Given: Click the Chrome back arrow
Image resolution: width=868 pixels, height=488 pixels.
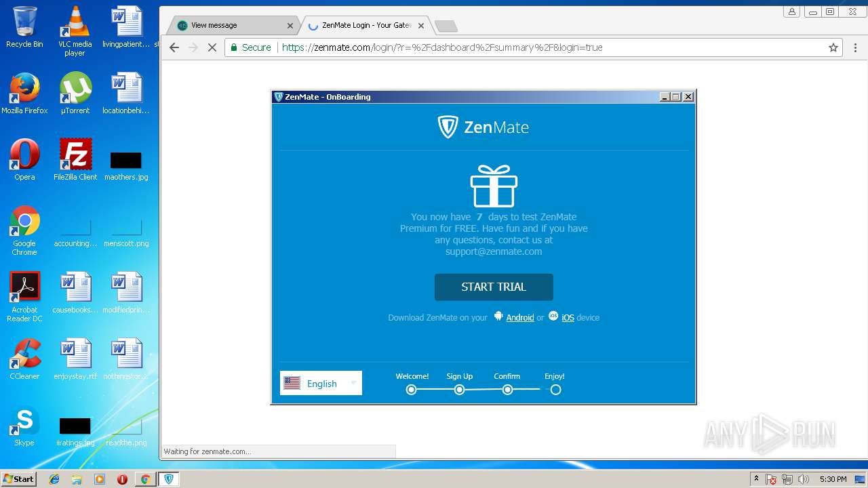Looking at the screenshot, I should (174, 47).
